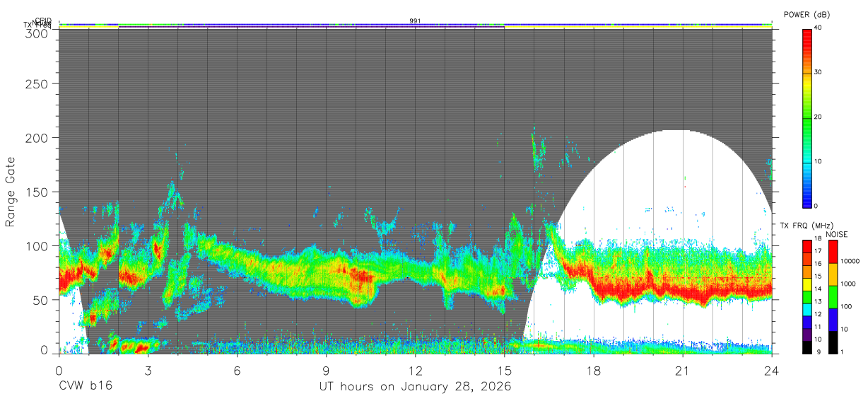Click the POWER (dB) gradient color bar
The image size is (868, 401).
[x=807, y=117]
